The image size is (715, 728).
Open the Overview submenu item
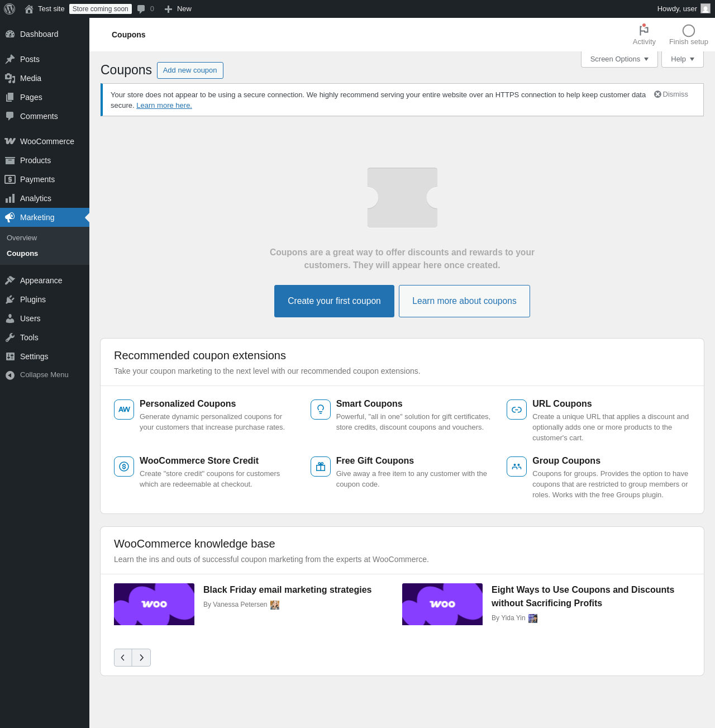(22, 238)
